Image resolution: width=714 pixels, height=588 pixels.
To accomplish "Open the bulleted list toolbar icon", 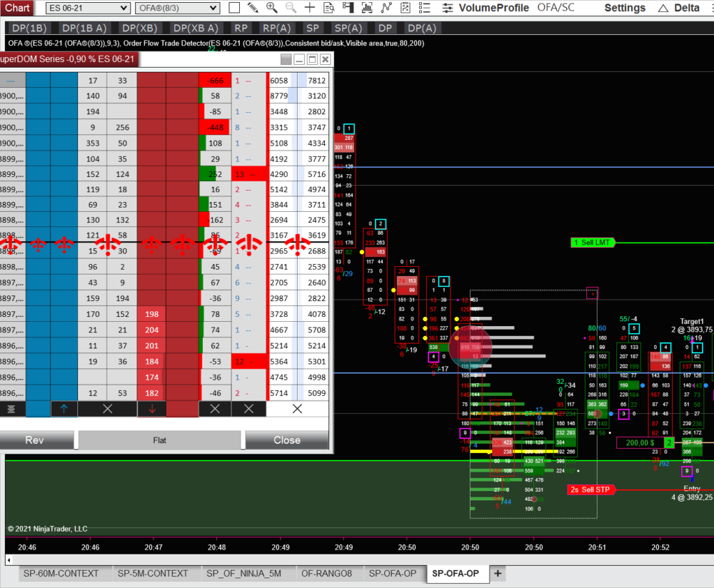I will [424, 8].
